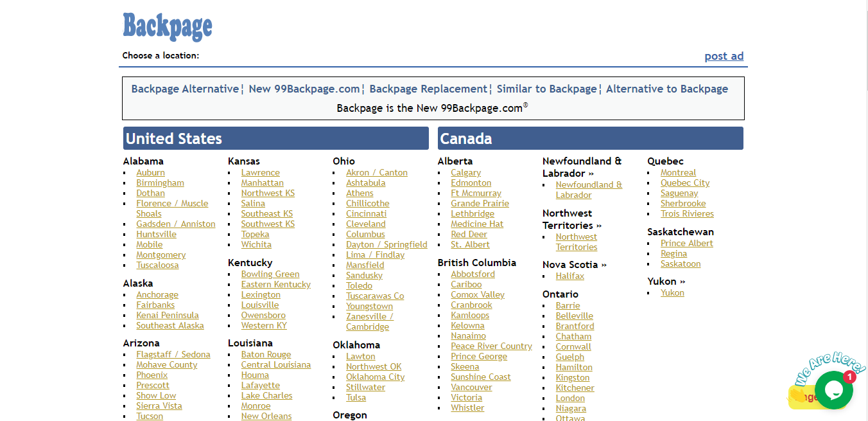Open Halifax location
Screen dimensions: 868x421
click(x=570, y=276)
